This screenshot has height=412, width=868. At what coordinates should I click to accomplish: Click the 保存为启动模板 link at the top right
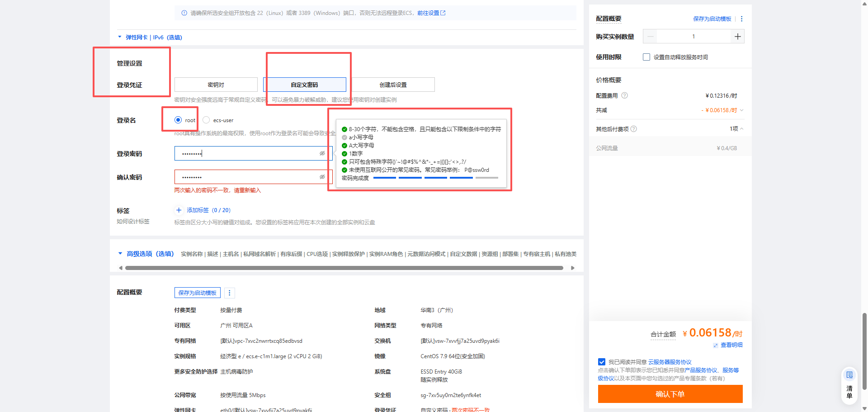coord(712,19)
